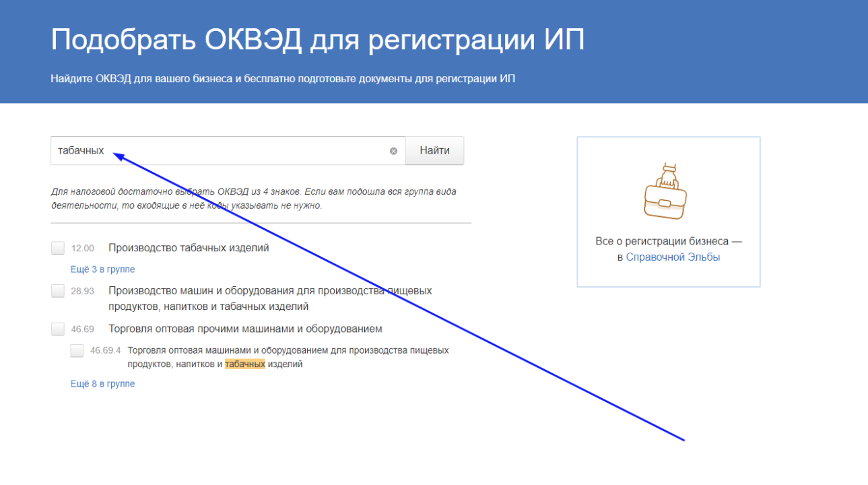Select 'Производство табачных изделий' text

[x=189, y=248]
